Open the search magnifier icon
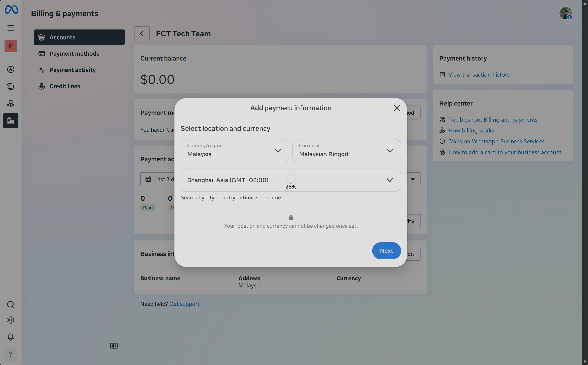This screenshot has height=365, width=588. click(11, 304)
